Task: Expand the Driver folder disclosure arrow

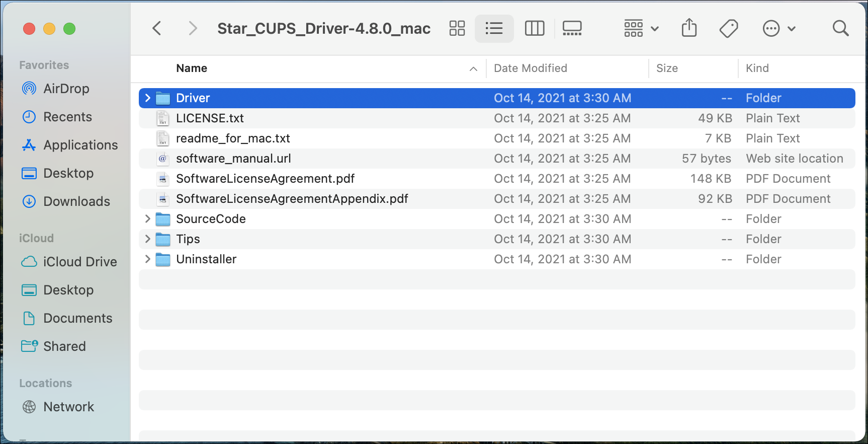Action: tap(147, 98)
